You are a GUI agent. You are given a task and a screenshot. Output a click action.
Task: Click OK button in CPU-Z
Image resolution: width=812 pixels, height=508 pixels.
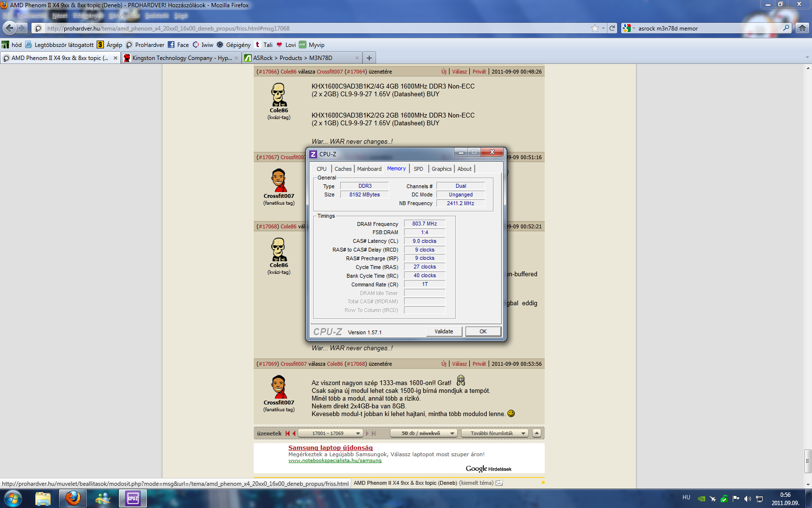[483, 331]
